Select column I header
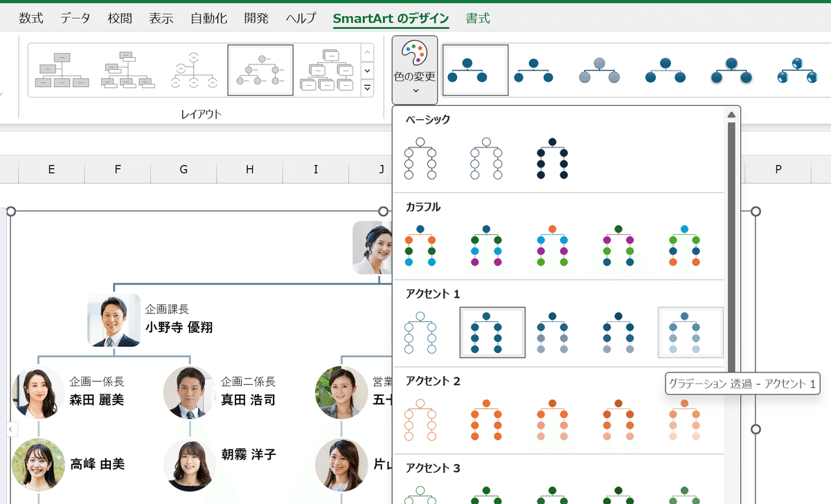Viewport: 831px width, 504px height. coord(316,169)
